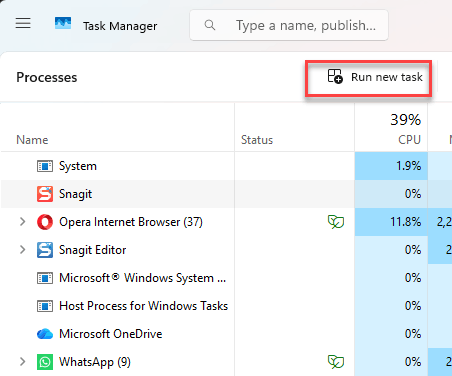
Task: Click the 0% CPU value for WhatsApp
Action: [x=413, y=362]
